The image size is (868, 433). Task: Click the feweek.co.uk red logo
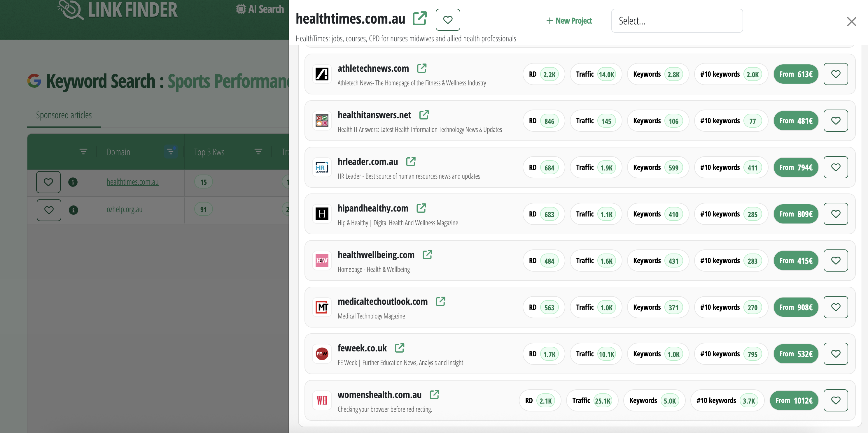coord(322,354)
